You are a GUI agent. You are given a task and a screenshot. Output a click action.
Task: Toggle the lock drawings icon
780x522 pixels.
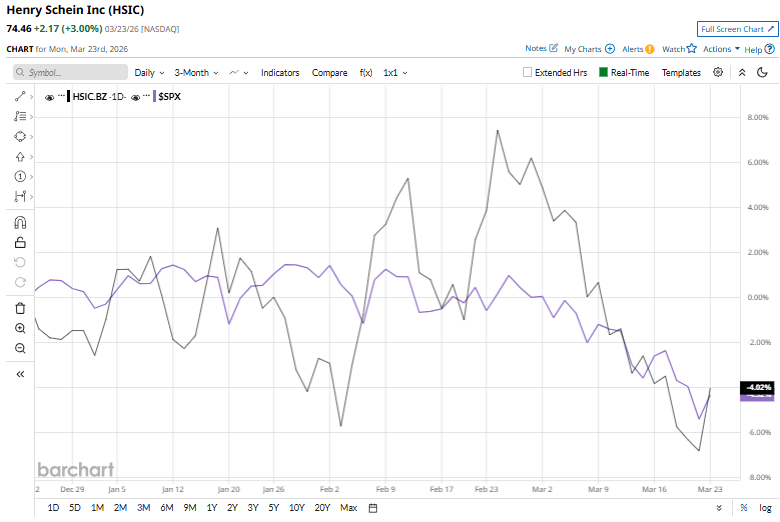(20, 242)
